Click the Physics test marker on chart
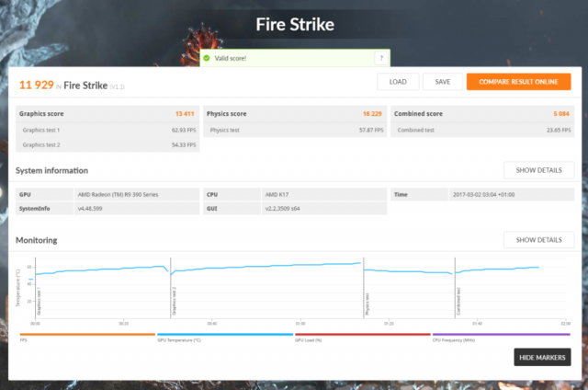 (367, 303)
